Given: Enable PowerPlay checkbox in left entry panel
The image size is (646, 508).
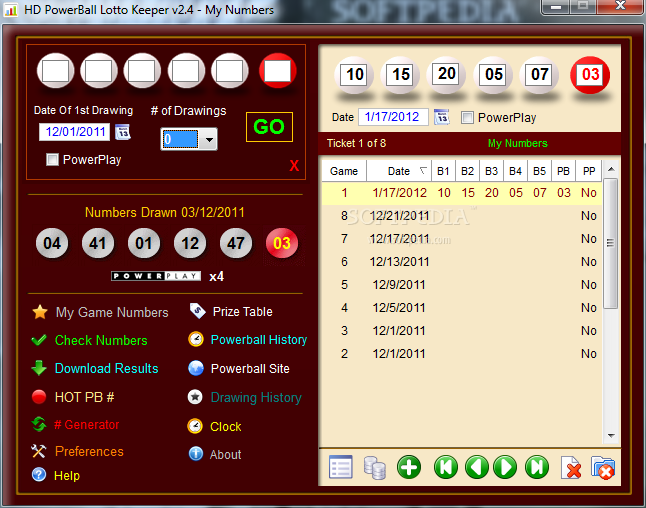Looking at the screenshot, I should 52,159.
